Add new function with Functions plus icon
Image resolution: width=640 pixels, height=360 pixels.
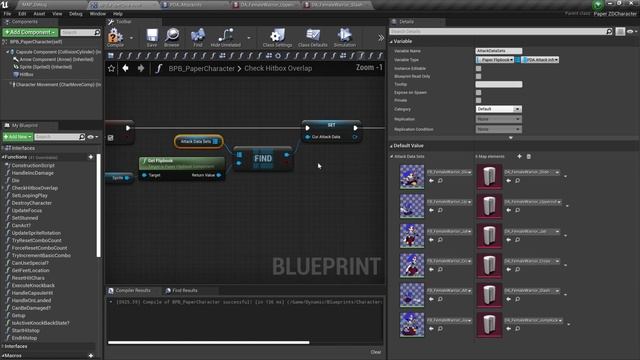pos(91,157)
